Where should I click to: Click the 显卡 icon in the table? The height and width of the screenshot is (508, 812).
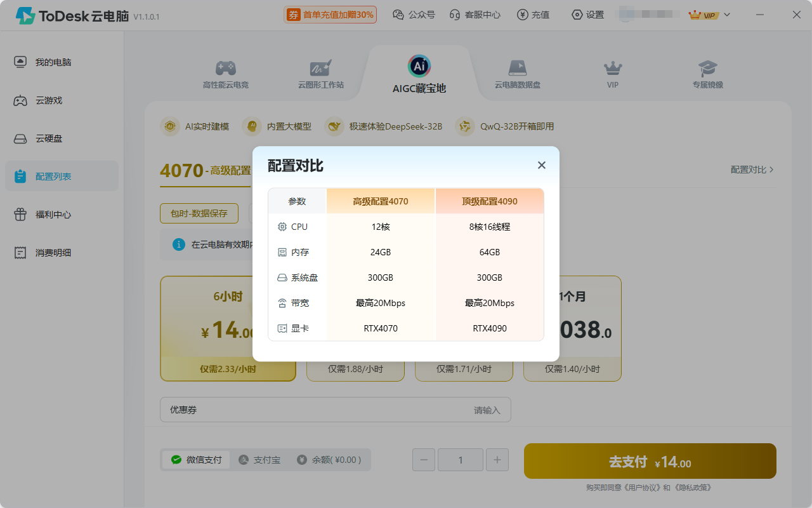[x=282, y=328]
